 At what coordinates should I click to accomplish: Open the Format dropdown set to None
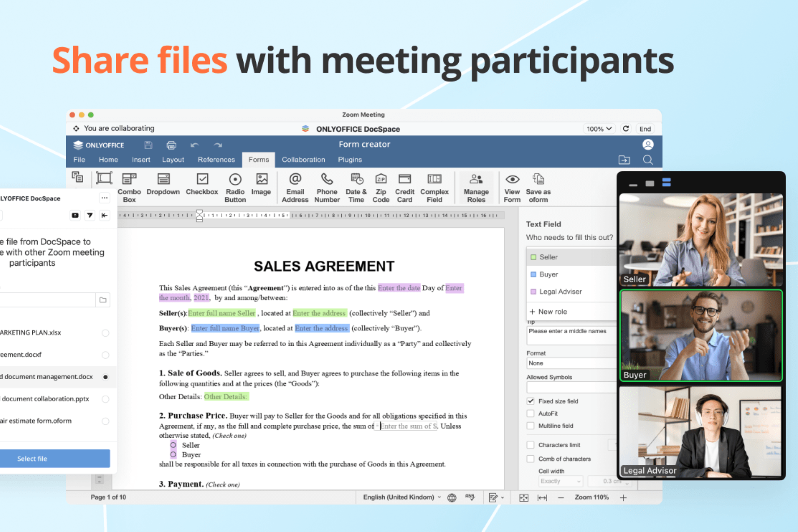(x=572, y=363)
